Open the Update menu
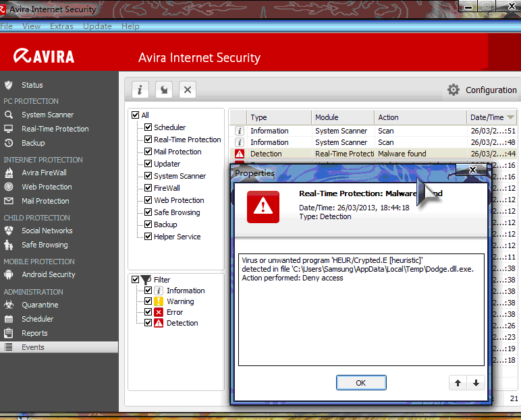This screenshot has height=420, width=521. (97, 26)
